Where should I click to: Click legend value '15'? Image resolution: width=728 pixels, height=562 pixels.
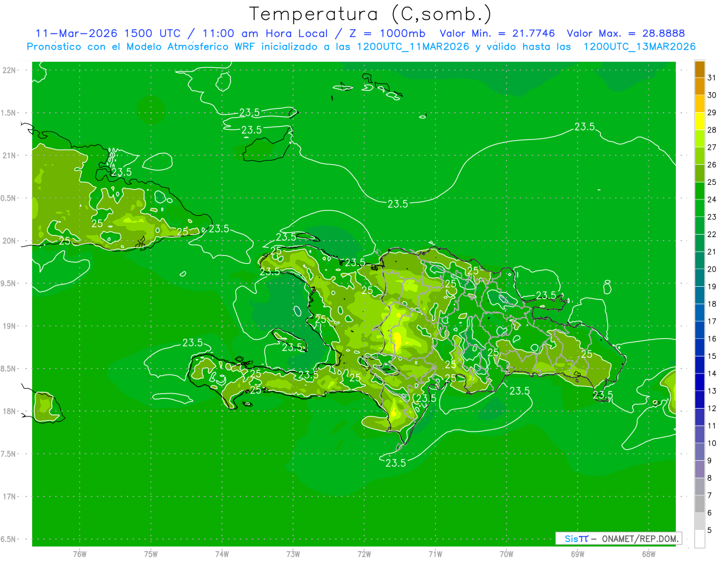(712, 356)
